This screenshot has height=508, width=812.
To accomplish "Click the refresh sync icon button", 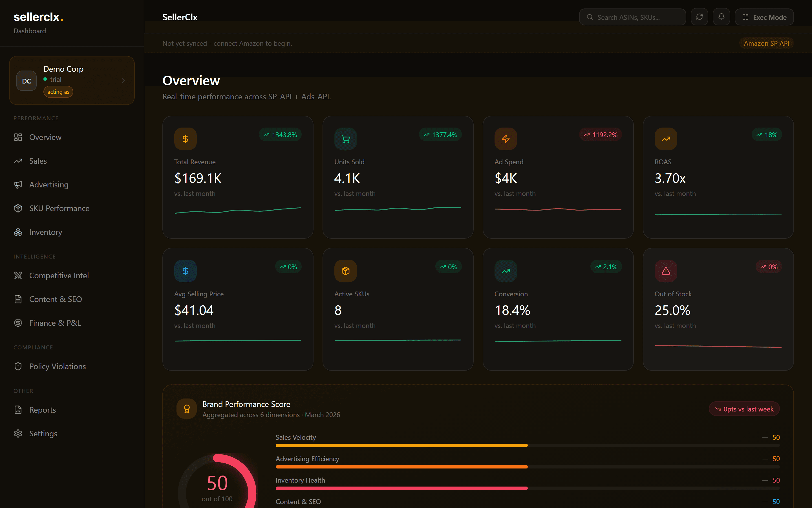I will coord(699,17).
